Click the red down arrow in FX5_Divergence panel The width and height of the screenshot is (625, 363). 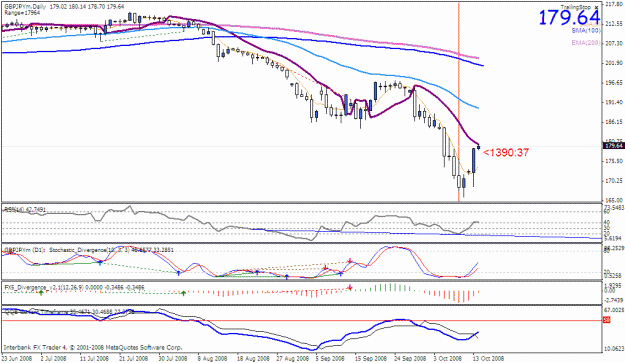tap(350, 287)
